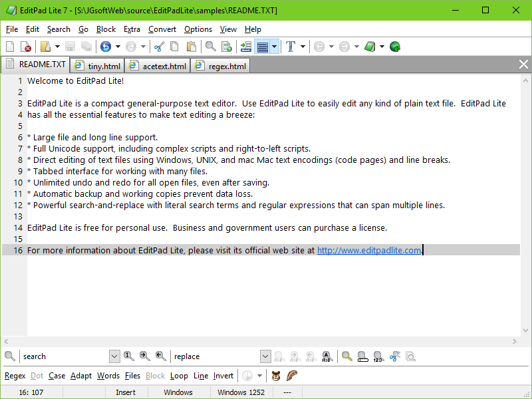Enable the Loop search option
Screen dimensions: 532x399
tap(178, 376)
